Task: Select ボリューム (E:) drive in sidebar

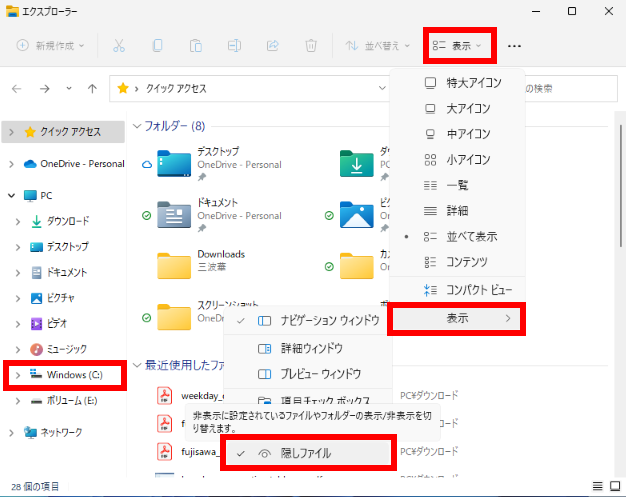Action: pos(64,401)
